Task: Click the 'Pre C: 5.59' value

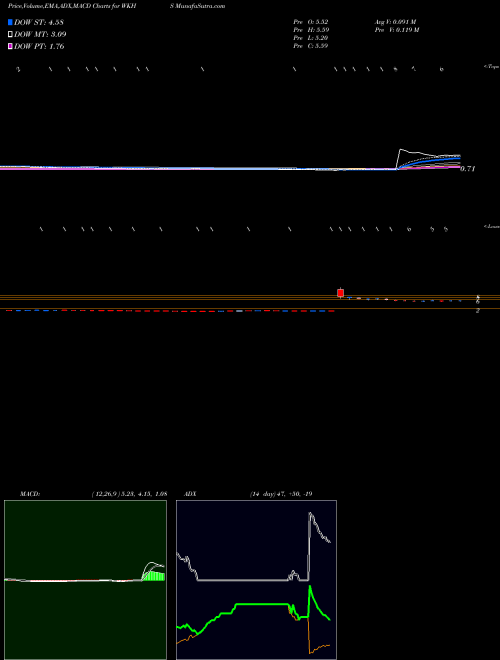Action: 311,46
